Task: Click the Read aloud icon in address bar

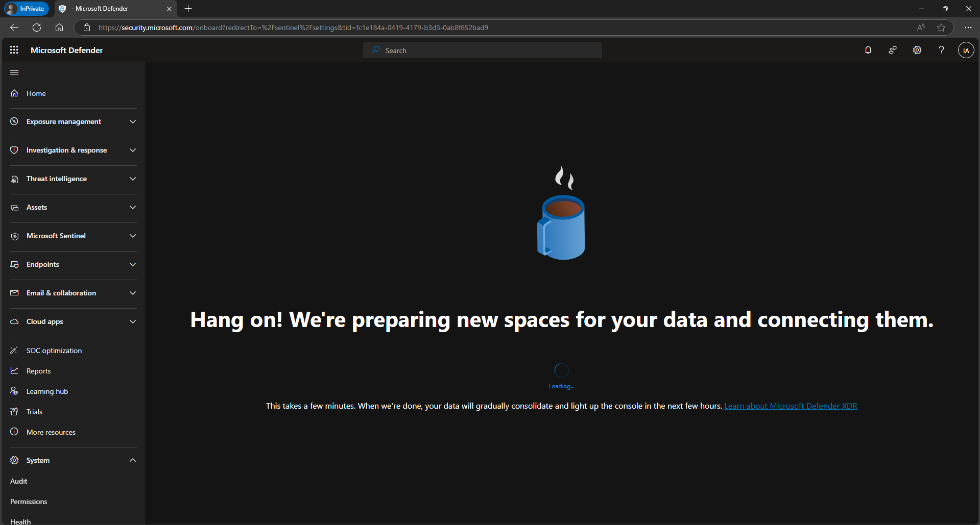Action: 921,28
